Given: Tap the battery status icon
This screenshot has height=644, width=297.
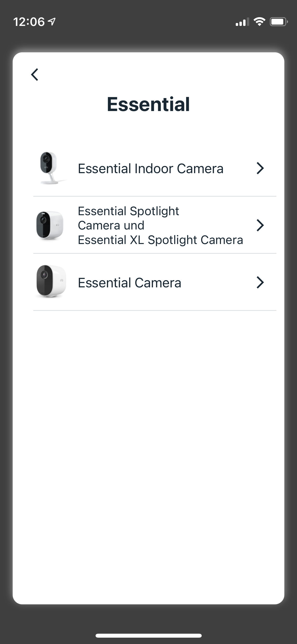Looking at the screenshot, I should [279, 22].
